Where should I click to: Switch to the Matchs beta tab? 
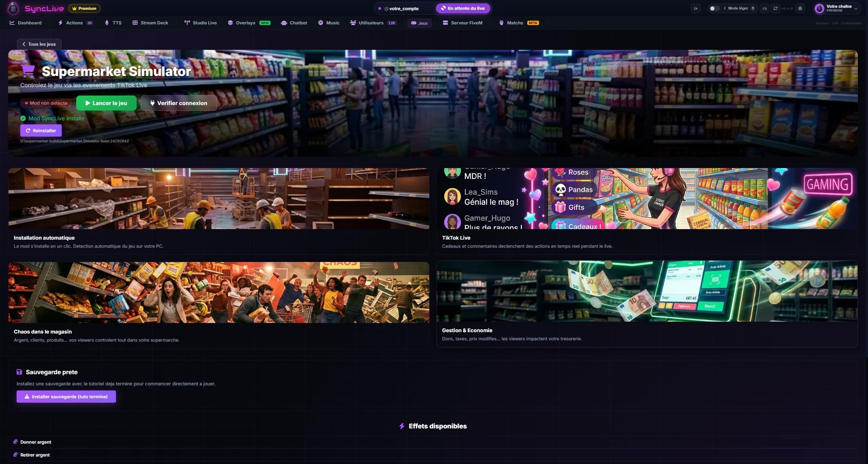[519, 23]
